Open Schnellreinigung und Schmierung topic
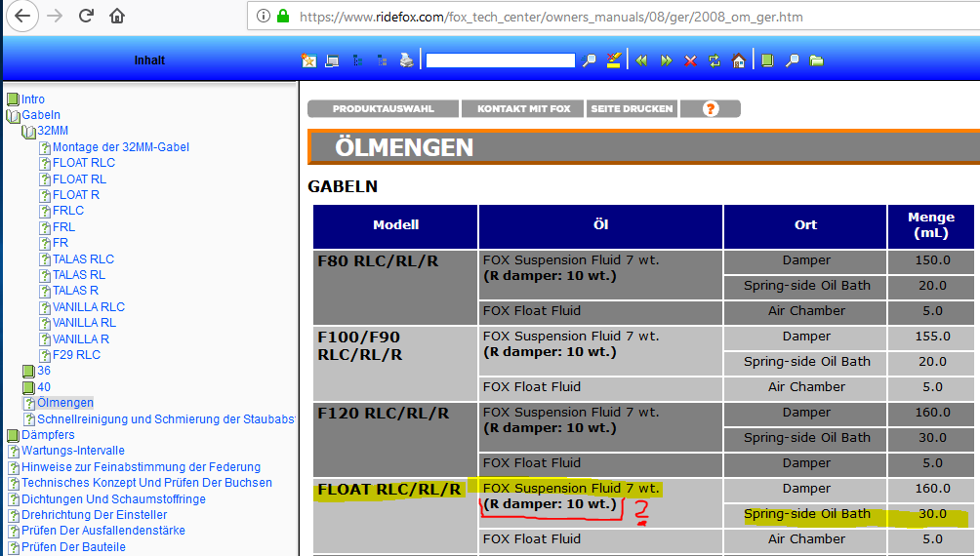 [x=166, y=419]
